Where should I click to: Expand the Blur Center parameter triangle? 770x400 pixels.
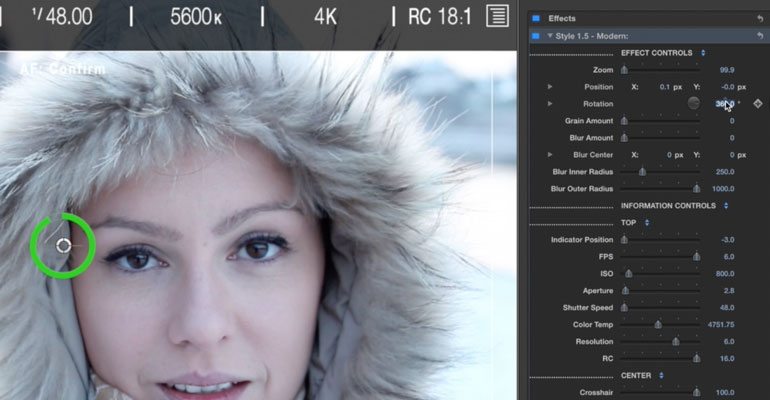550,155
